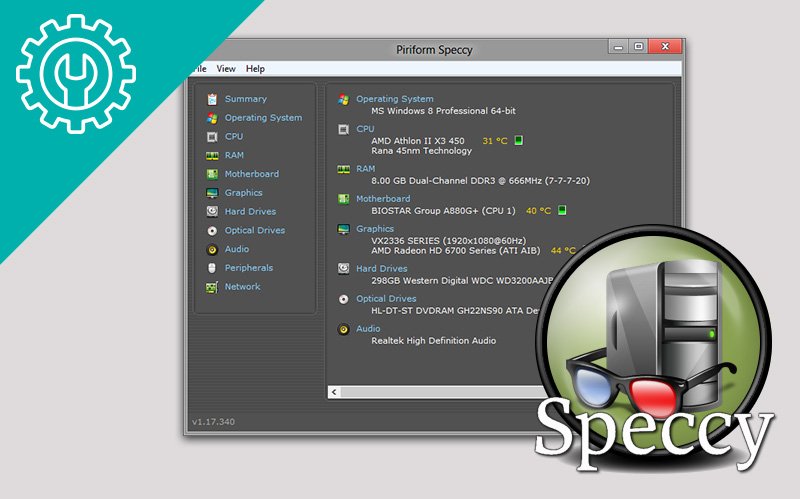This screenshot has height=499, width=800.
Task: Click 'AMD Athlon II X3 450' text
Action: pos(418,141)
